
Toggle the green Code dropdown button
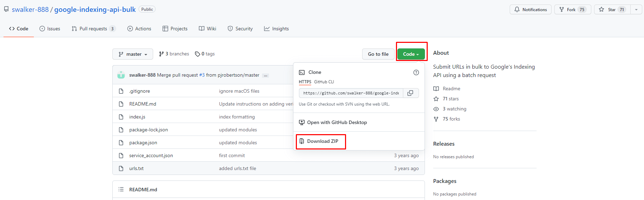tap(411, 54)
